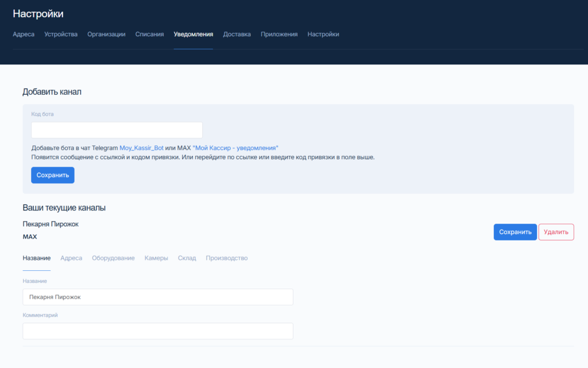The height and width of the screenshot is (368, 588).
Task: Follow the "Мой Кассир - уведомления" MAX link
Action: [235, 148]
